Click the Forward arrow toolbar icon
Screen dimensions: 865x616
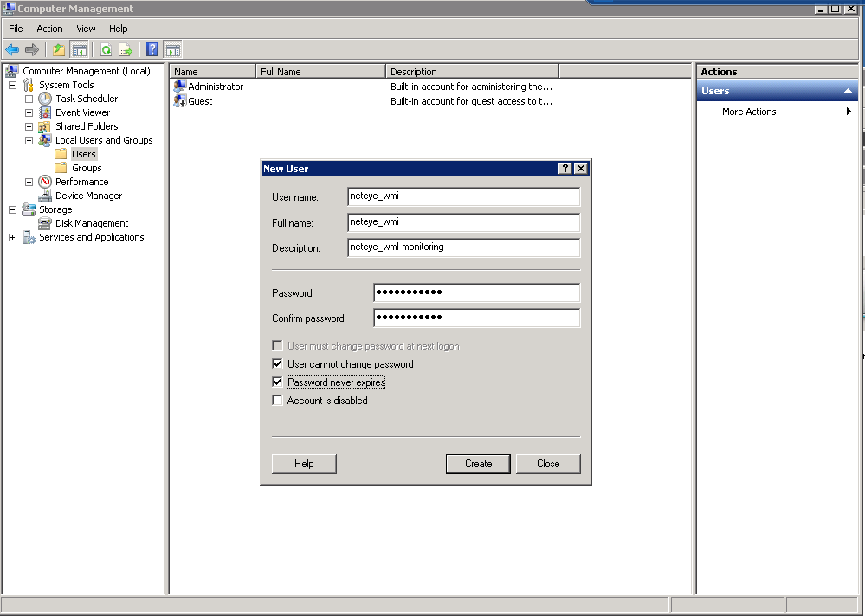tap(32, 50)
